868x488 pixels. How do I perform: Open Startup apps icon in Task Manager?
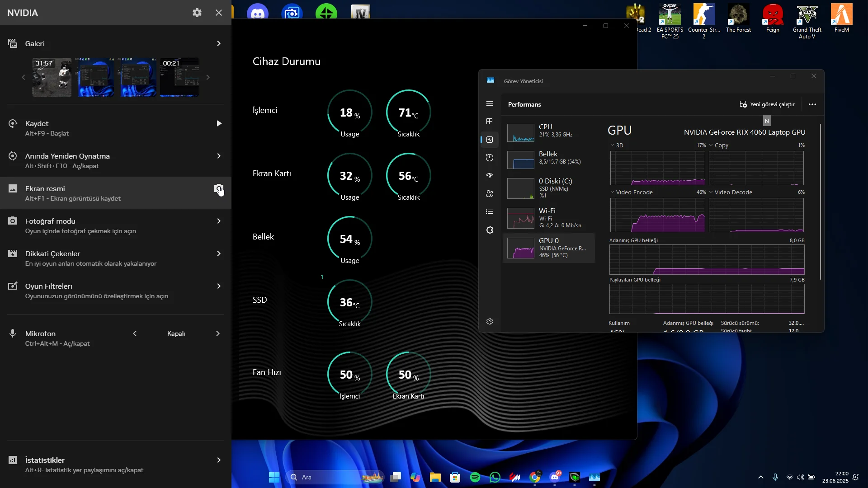pyautogui.click(x=490, y=176)
